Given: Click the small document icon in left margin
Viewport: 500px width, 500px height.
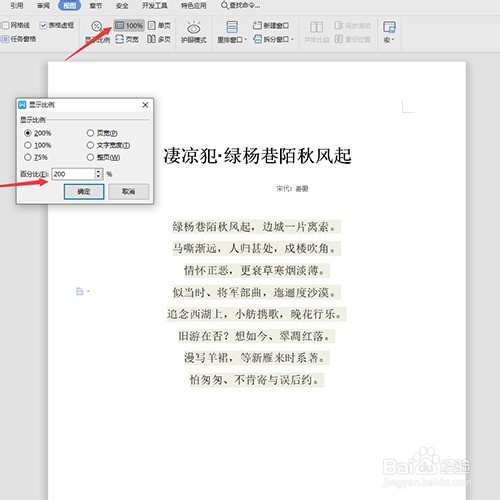Looking at the screenshot, I should point(79,291).
